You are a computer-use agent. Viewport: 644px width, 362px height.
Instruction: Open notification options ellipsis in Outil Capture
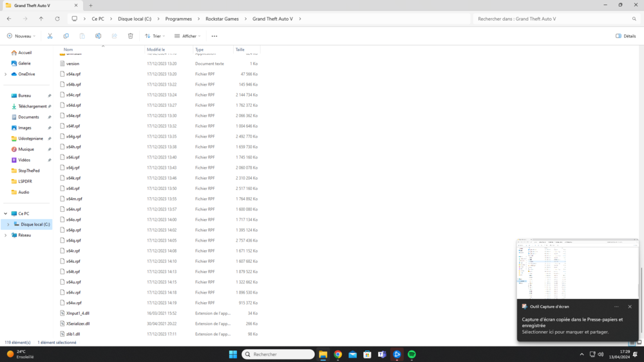pyautogui.click(x=616, y=307)
